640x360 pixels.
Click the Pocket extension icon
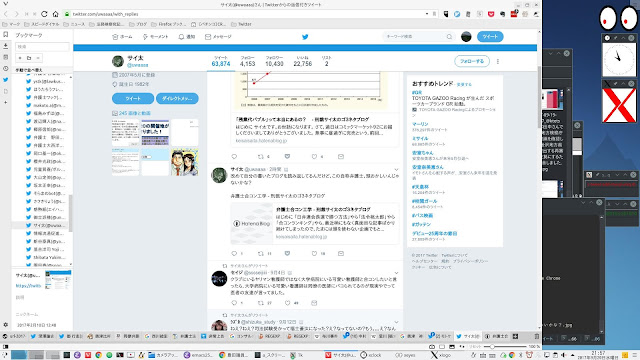pos(491,14)
